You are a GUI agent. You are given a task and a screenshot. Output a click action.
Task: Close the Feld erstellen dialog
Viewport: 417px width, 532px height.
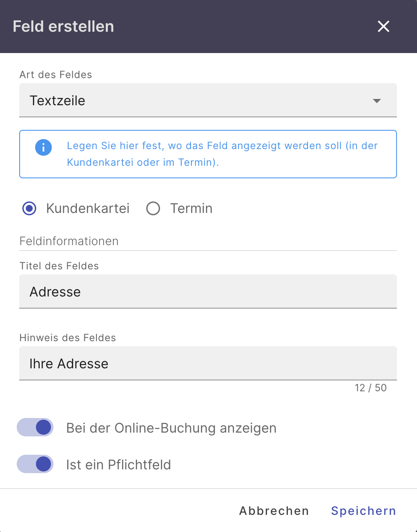coord(383,26)
